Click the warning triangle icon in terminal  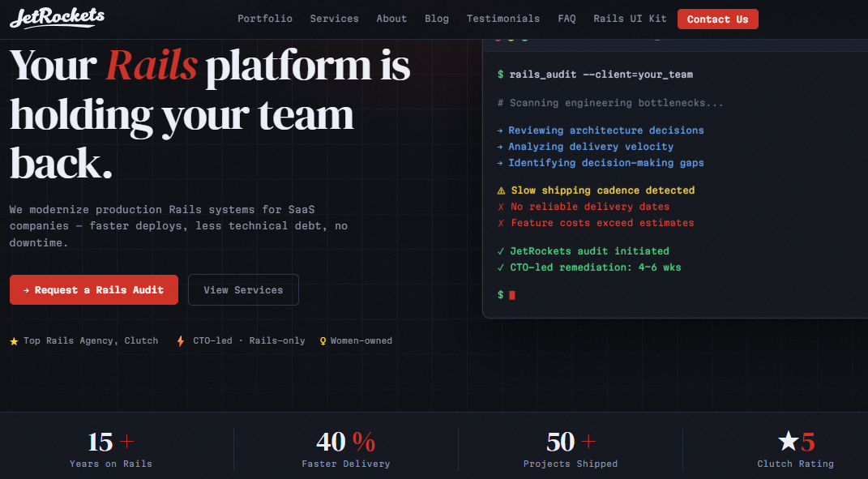pyautogui.click(x=501, y=190)
